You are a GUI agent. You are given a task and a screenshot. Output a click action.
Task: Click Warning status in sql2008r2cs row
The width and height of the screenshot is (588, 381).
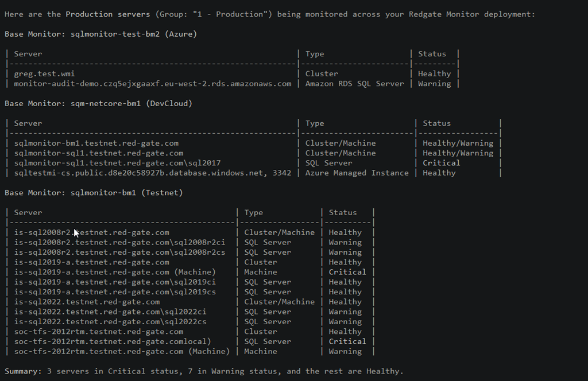pos(345,252)
